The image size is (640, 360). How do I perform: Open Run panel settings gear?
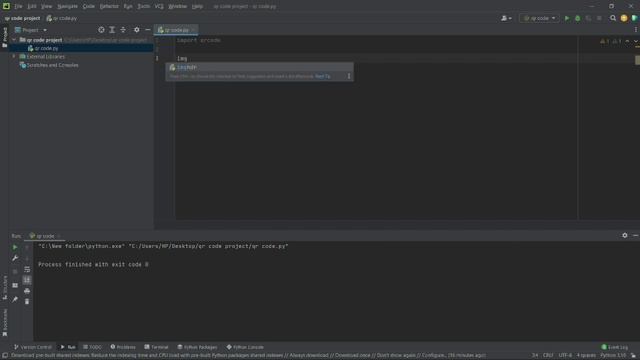click(x=624, y=236)
